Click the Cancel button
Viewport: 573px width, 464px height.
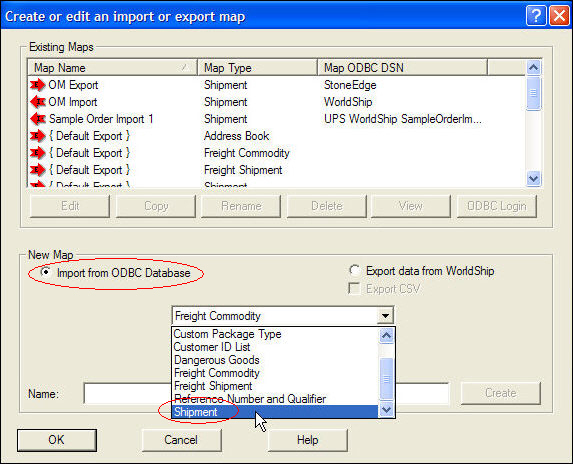[x=181, y=440]
